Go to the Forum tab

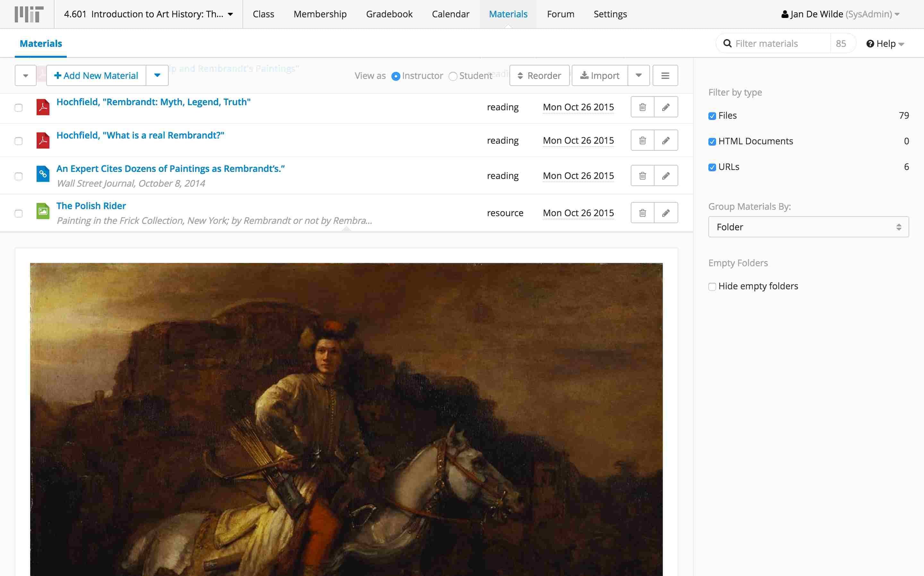pos(560,14)
